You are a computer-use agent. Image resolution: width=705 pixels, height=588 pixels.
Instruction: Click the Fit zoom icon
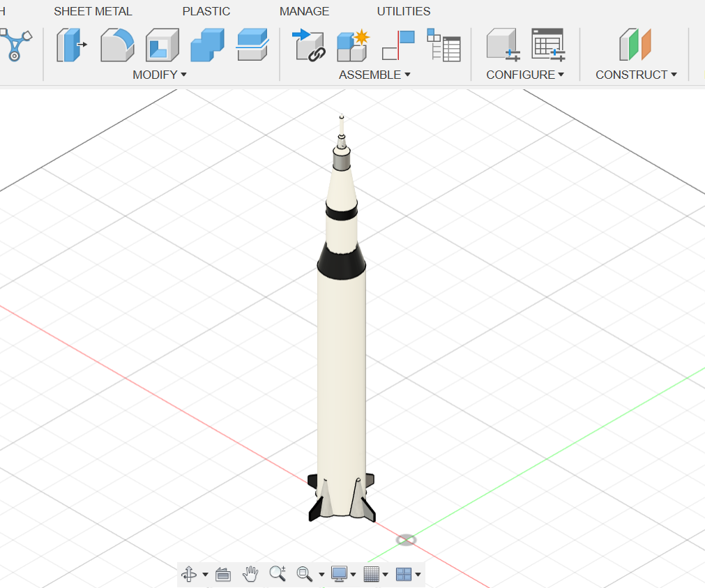pyautogui.click(x=305, y=574)
